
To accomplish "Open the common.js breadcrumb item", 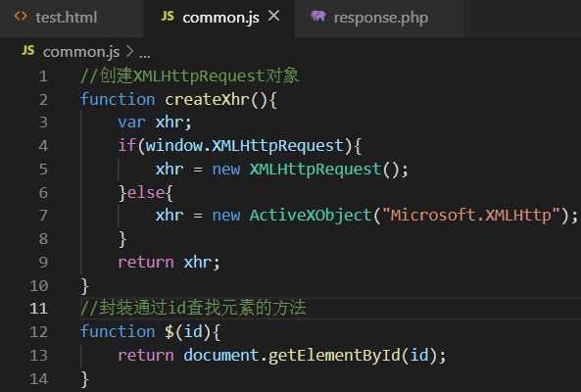I will 81,52.
